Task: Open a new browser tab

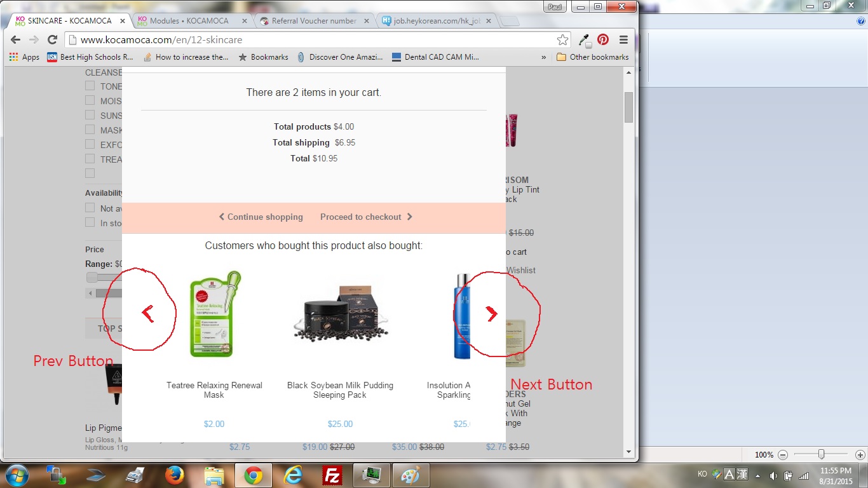Action: (510, 22)
